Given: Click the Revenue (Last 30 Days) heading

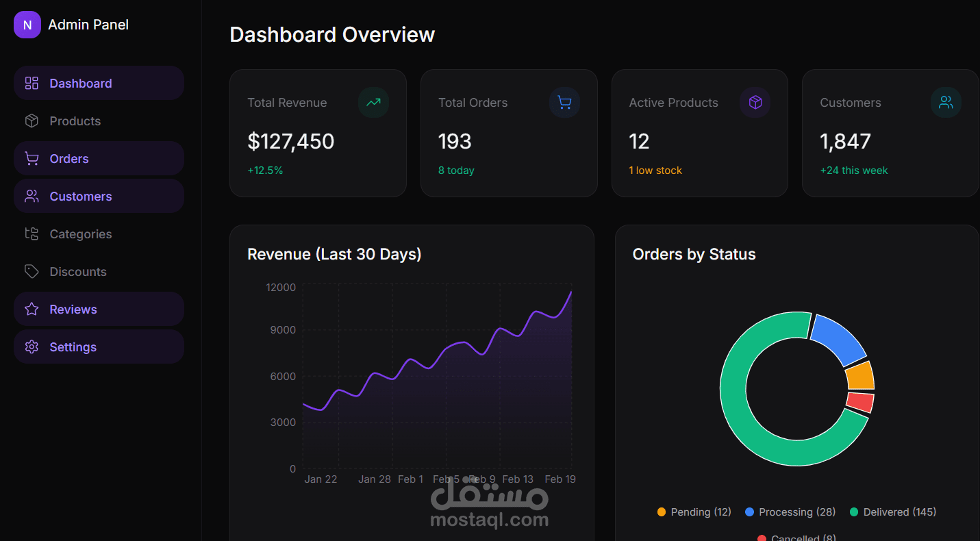Looking at the screenshot, I should pyautogui.click(x=334, y=254).
